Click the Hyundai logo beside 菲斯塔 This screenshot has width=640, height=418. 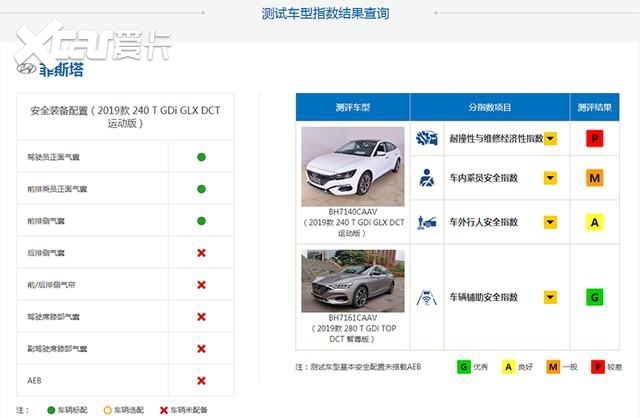[x=27, y=69]
